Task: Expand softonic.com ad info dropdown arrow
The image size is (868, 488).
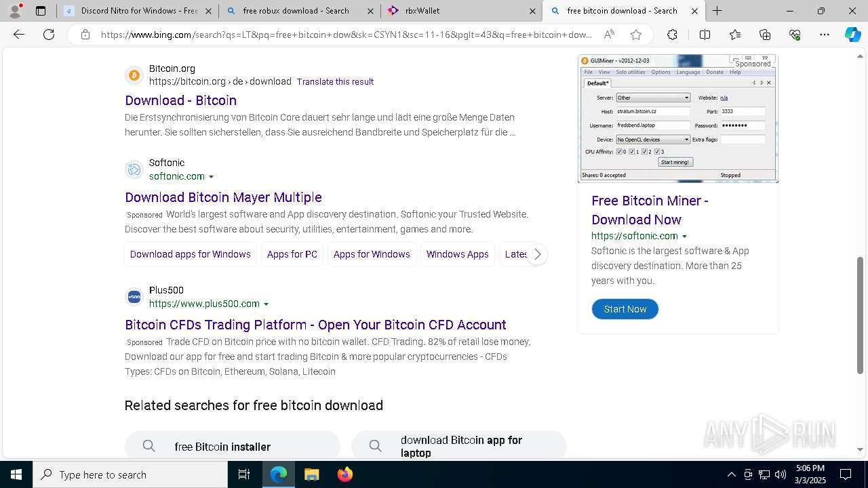Action: point(211,177)
